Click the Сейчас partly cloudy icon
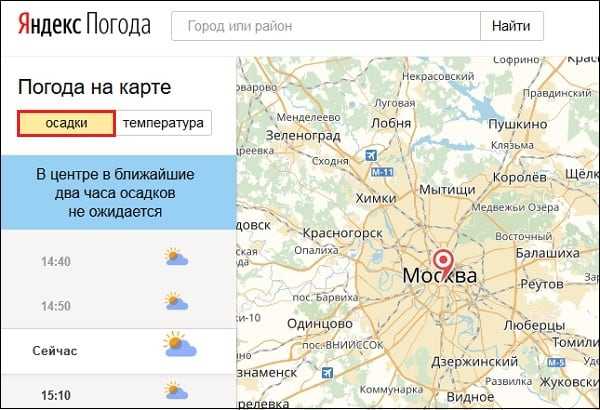 [x=179, y=345]
